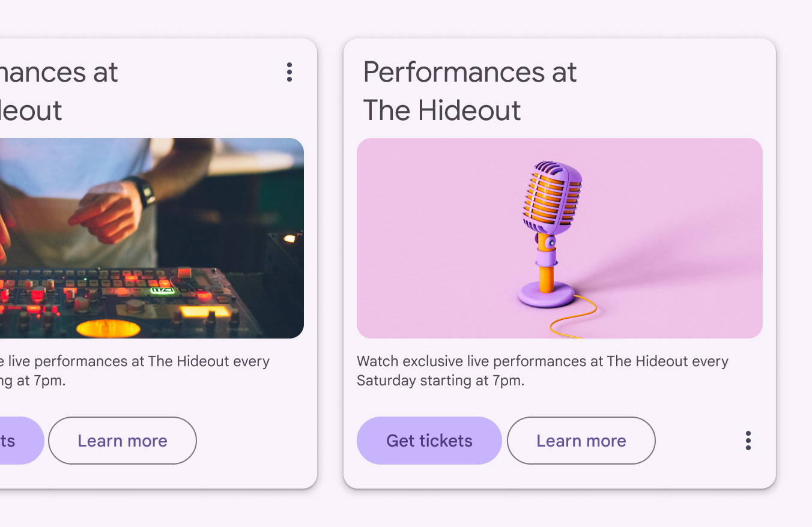The image size is (812, 527).
Task: Click the glowing yellow dial on the mixer
Action: pos(108,328)
